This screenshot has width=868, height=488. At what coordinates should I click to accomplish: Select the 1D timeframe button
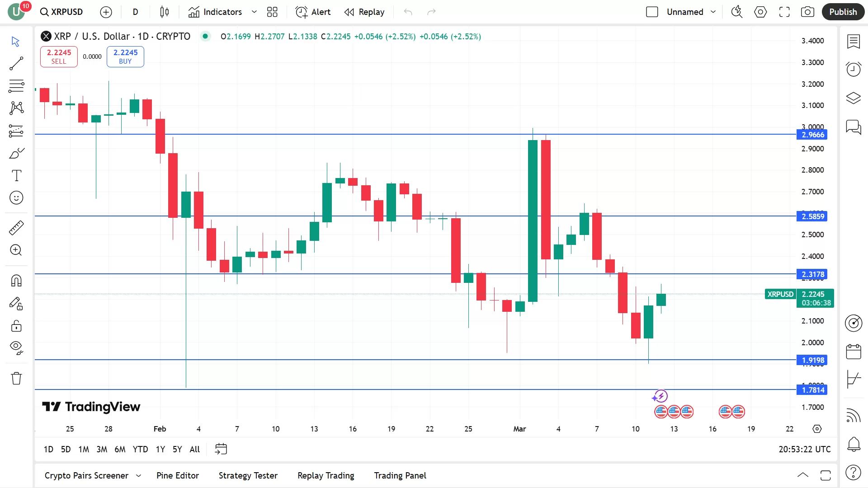(47, 449)
